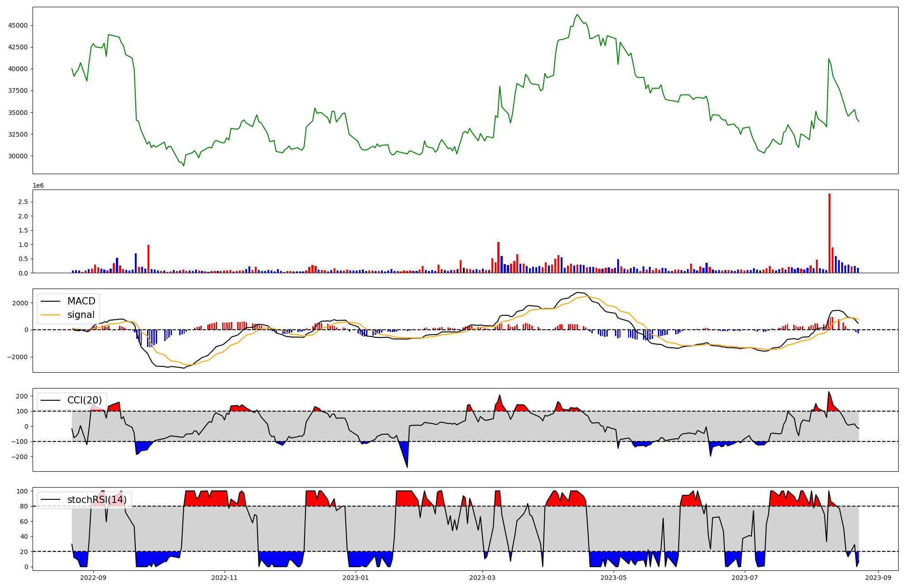Click the 2023-05 x-axis date label
This screenshot has height=588, width=905.
(614, 578)
